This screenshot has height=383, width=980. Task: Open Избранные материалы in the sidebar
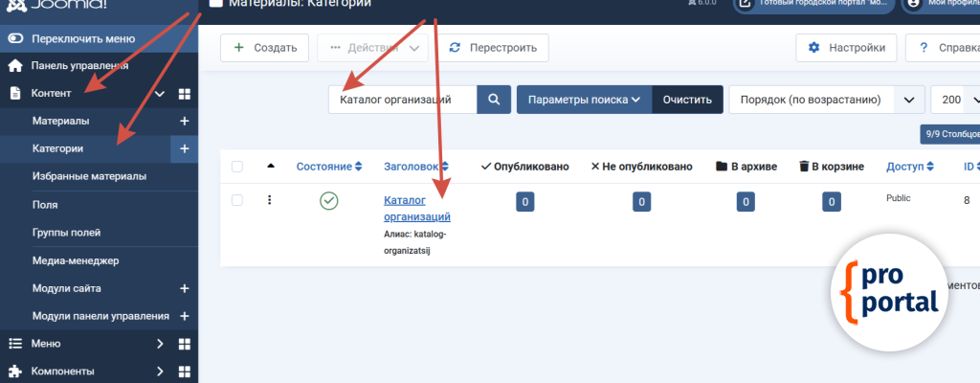(89, 177)
